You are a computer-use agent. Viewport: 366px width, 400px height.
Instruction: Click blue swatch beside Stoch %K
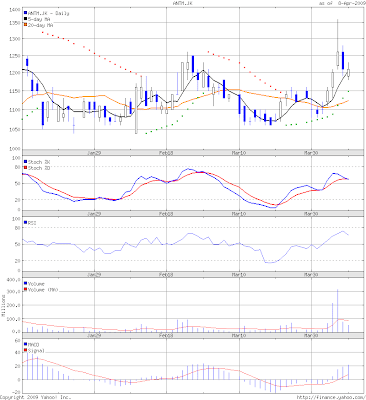[x=25, y=162]
